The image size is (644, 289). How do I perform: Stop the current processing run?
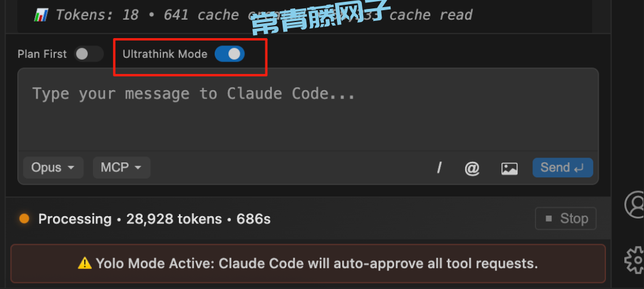[565, 219]
